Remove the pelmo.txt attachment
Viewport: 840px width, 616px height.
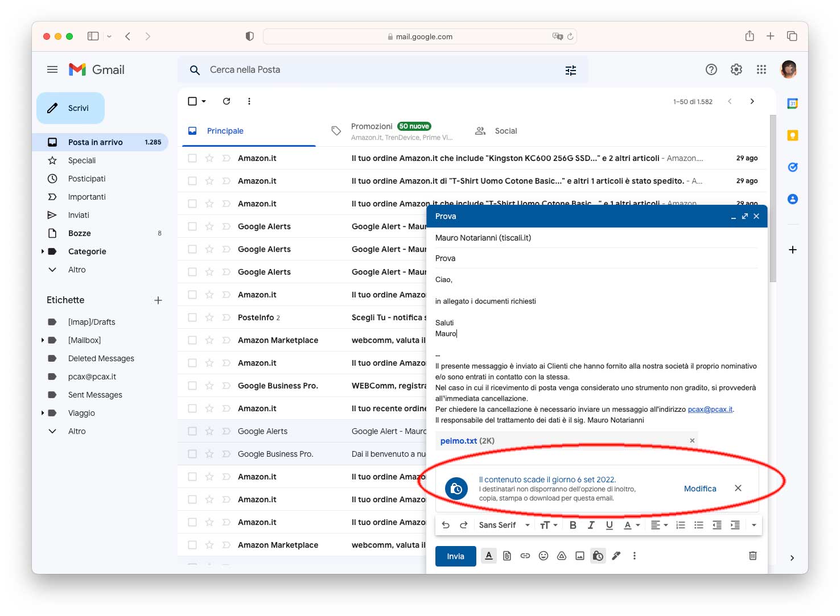point(692,441)
